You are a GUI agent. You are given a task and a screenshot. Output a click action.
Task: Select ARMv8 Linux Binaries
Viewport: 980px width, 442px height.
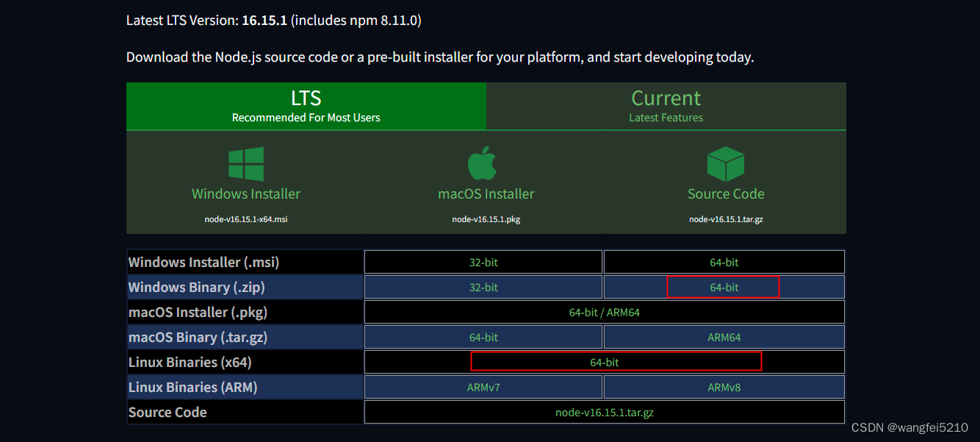click(x=724, y=388)
